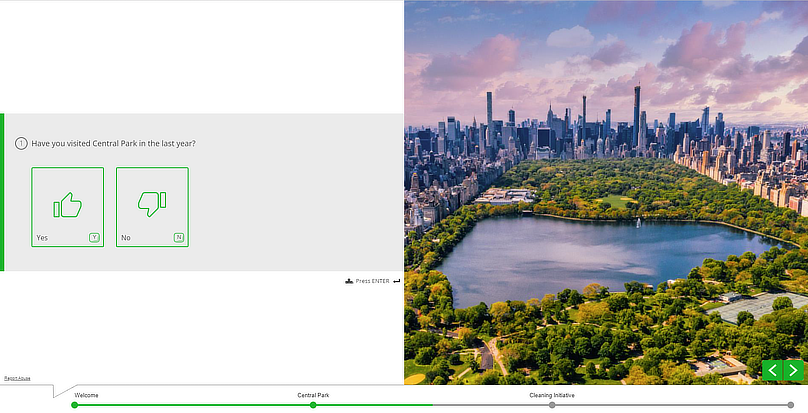808x413 pixels.
Task: Select the thumbs-down No icon
Action: (152, 204)
